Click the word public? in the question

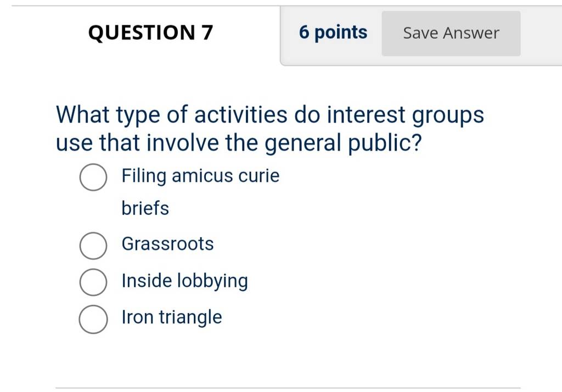click(385, 143)
